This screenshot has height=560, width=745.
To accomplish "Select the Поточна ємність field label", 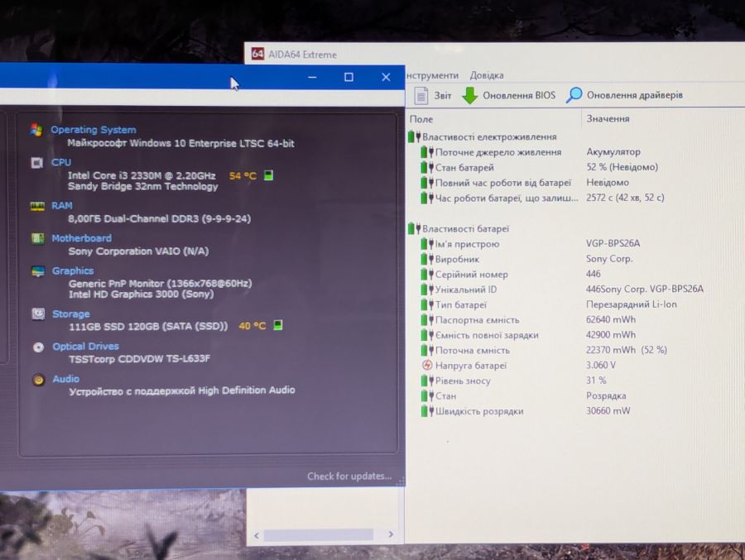I will 473,351.
